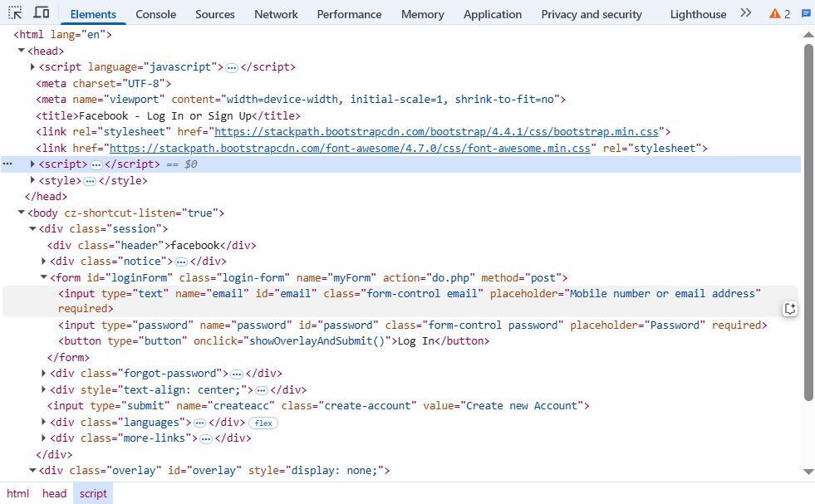Screen dimensions: 815x504
Task: Open the Application tab
Action: point(492,15)
